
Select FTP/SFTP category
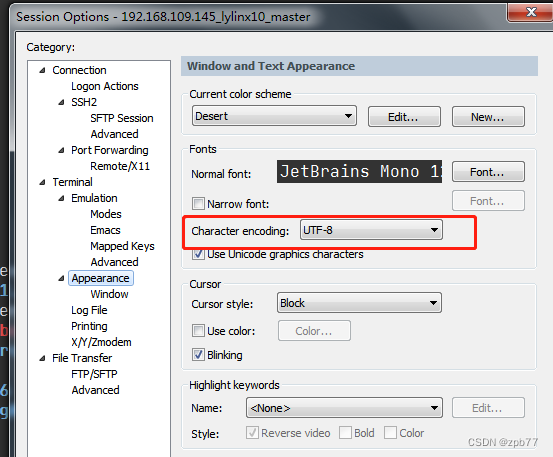pos(94,374)
